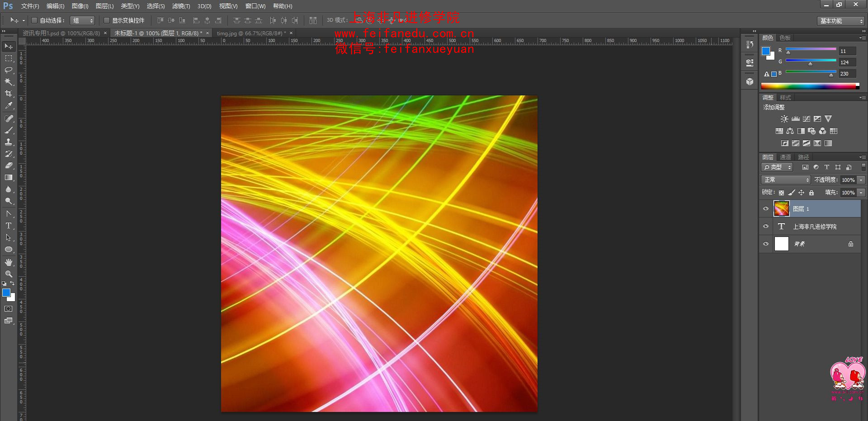This screenshot has width=868, height=421.
Task: Add Levels adjustment layer
Action: point(796,119)
